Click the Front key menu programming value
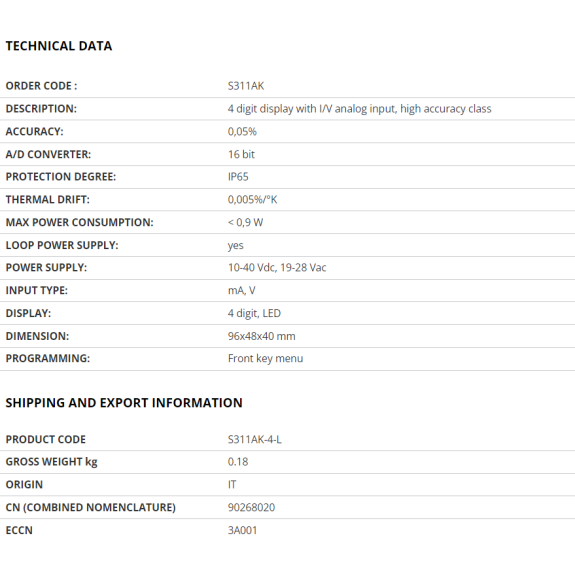Image resolution: width=575 pixels, height=575 pixels. coord(265,359)
